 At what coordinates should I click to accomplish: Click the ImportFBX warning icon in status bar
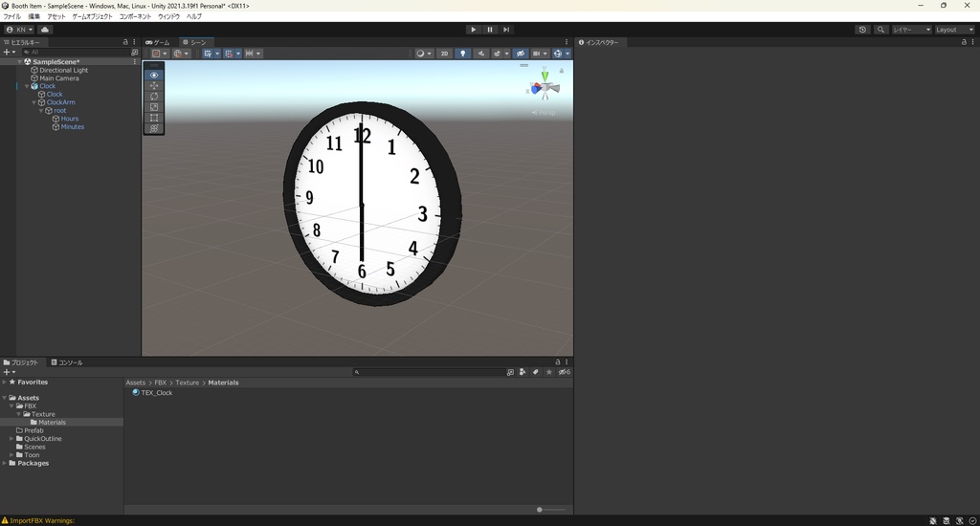[x=5, y=520]
